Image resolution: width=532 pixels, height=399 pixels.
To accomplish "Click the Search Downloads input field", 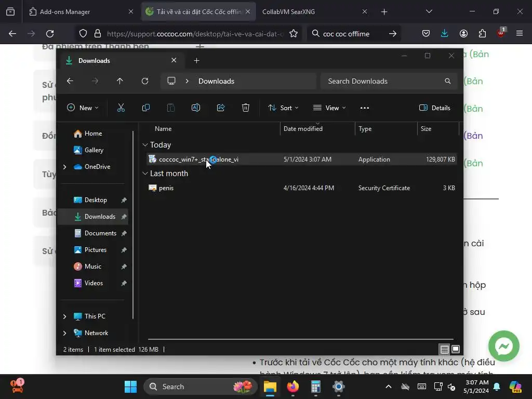I will tap(389, 81).
